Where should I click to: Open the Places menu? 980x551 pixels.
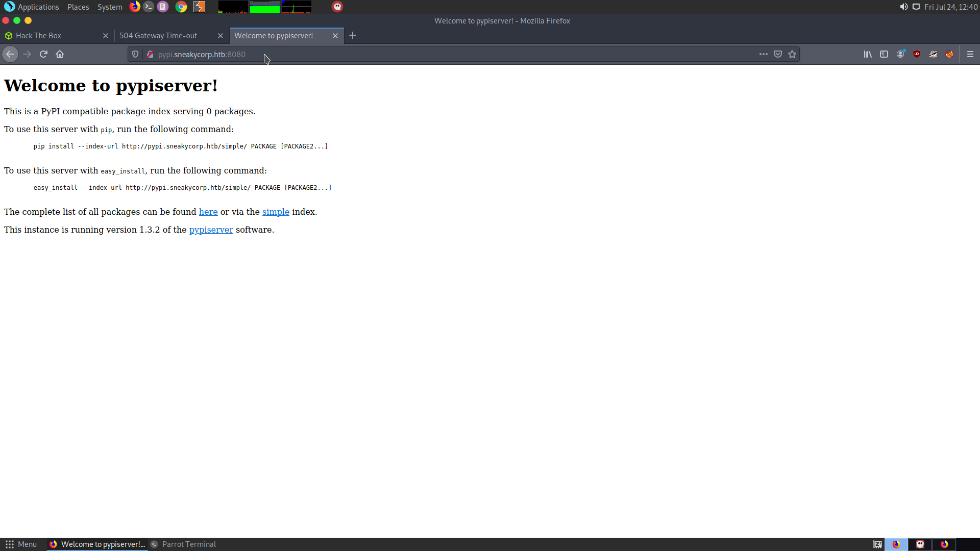point(78,7)
